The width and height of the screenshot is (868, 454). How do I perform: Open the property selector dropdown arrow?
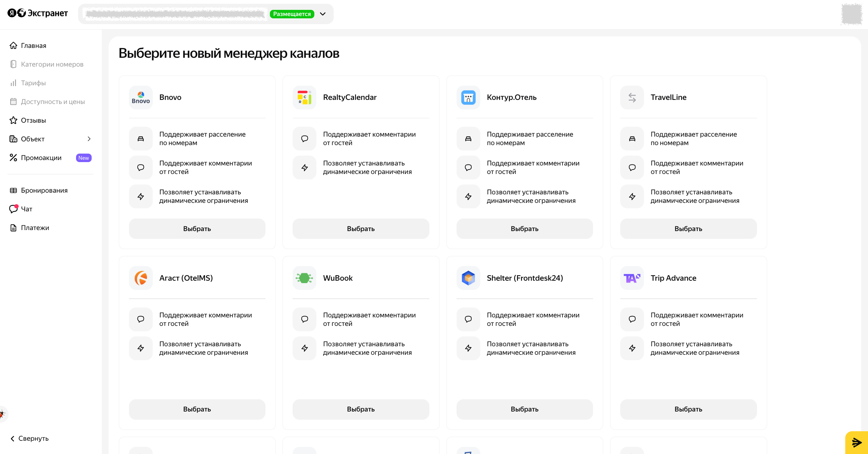click(323, 14)
